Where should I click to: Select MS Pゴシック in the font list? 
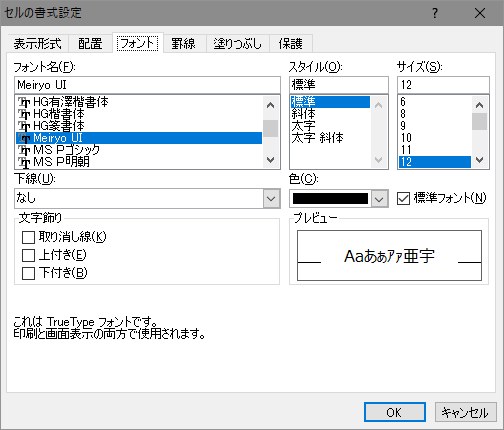click(139, 150)
